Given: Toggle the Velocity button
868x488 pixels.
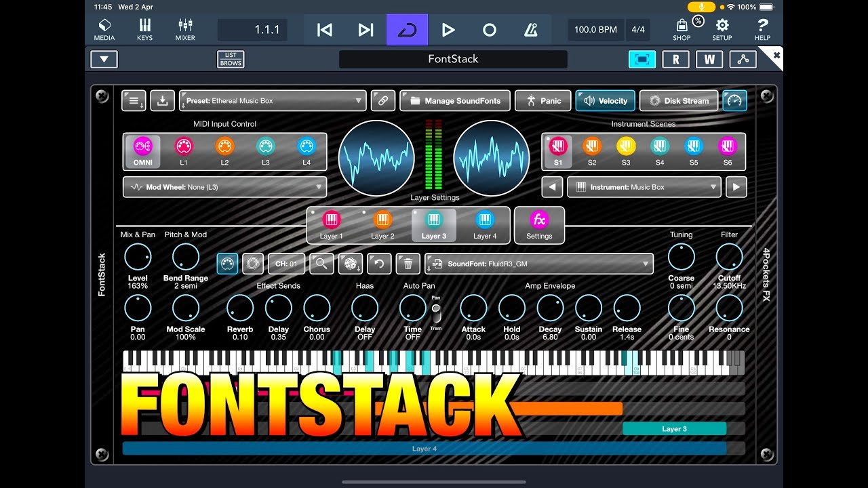Looking at the screenshot, I should point(605,100).
